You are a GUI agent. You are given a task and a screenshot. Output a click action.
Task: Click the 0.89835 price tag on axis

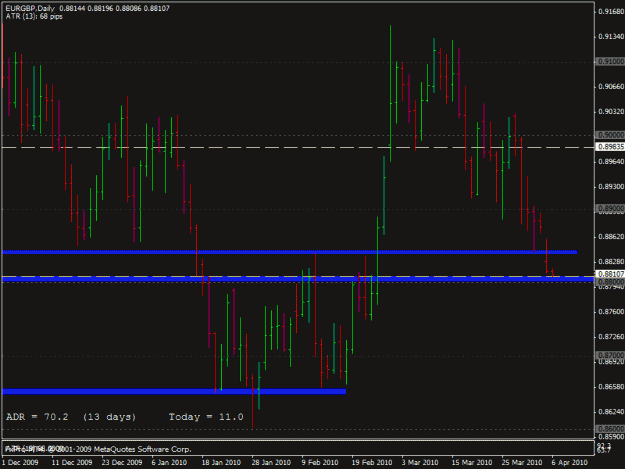tap(610, 147)
